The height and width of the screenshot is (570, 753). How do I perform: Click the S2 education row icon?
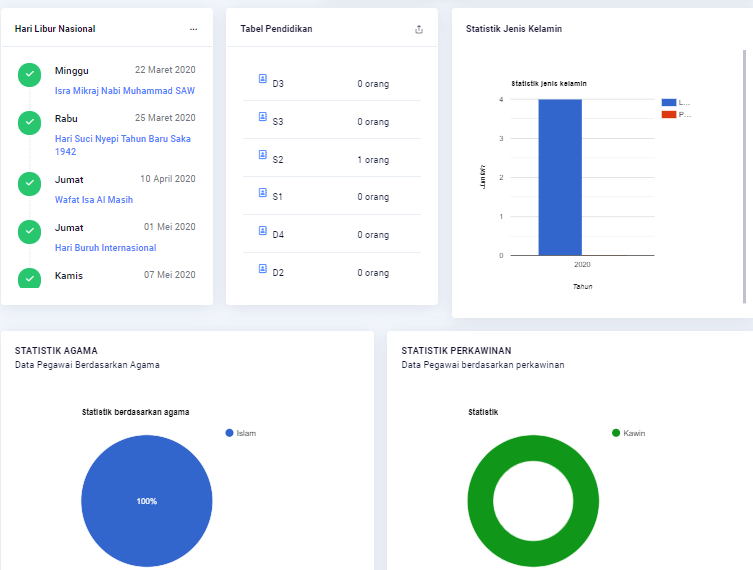[x=263, y=154]
